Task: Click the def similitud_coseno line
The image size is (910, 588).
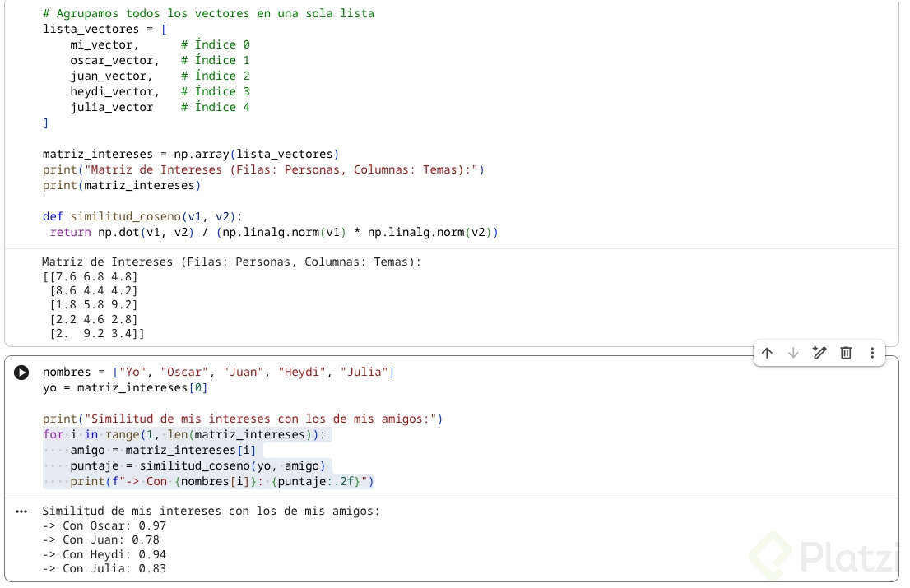Action: (142, 217)
